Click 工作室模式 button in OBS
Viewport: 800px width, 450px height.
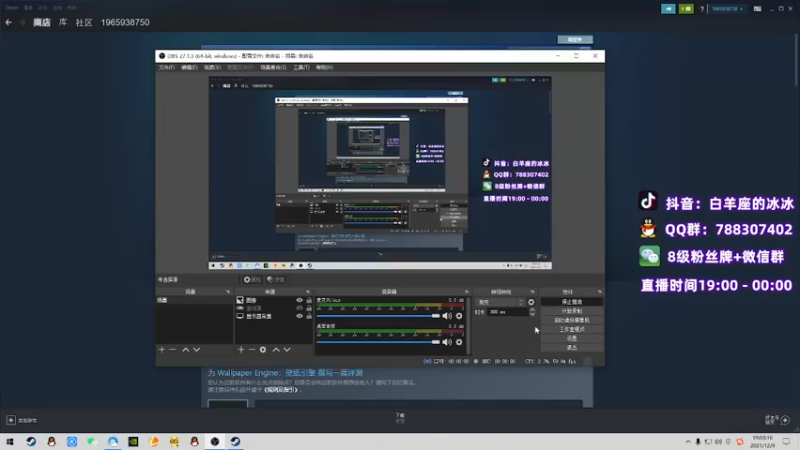[x=571, y=329]
